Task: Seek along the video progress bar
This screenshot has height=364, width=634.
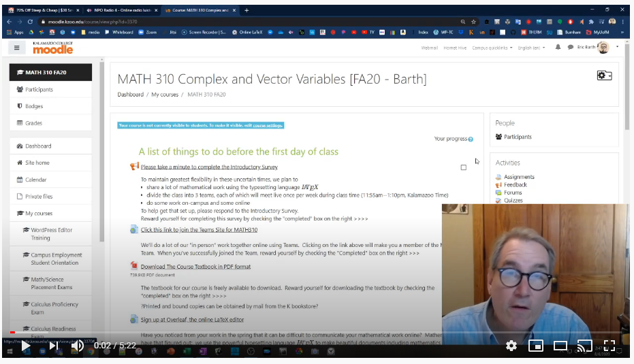Action: 317,332
